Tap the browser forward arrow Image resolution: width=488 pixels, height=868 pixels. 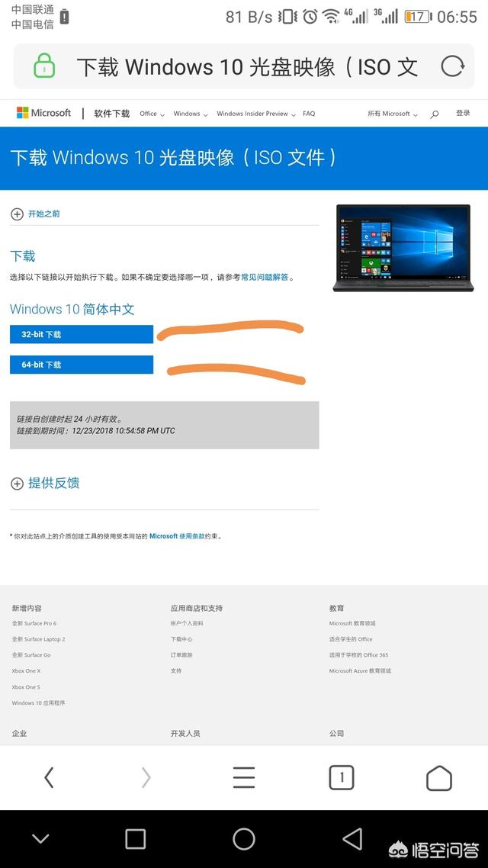click(146, 778)
